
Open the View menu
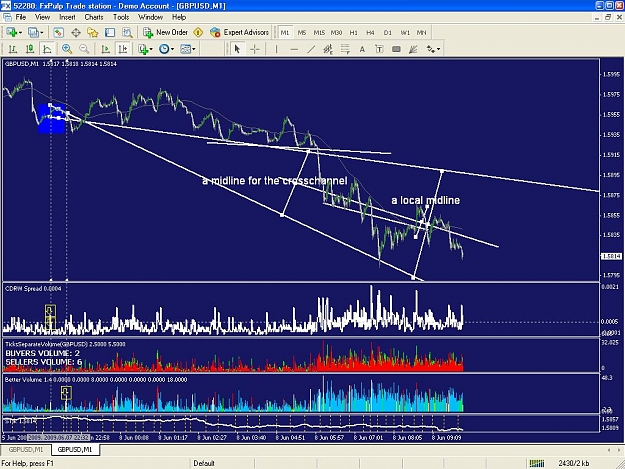[x=43, y=17]
